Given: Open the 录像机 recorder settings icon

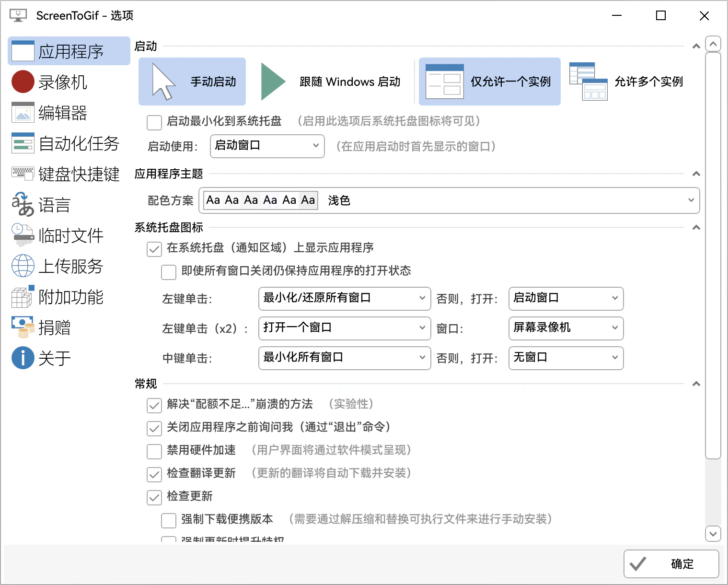Looking at the screenshot, I should tap(23, 82).
